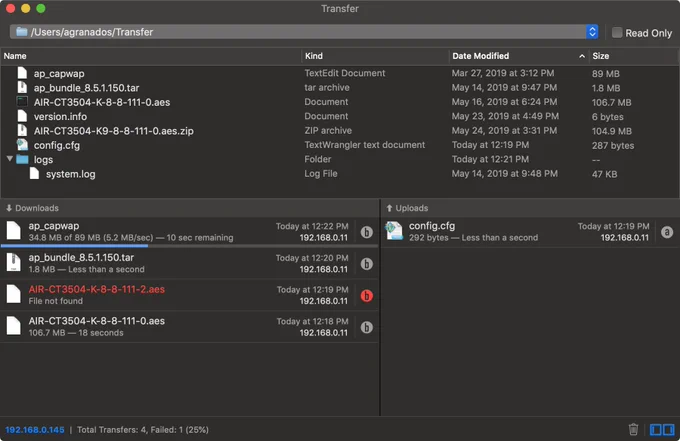
Task: Select ap_bundle_8.5.1.150.tar in file list
Action: (x=86, y=88)
